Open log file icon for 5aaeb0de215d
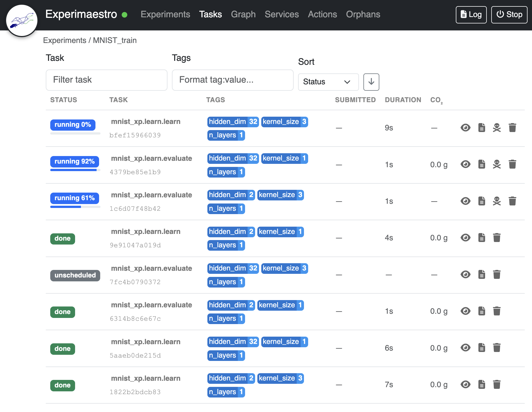Image resolution: width=532 pixels, height=412 pixels. pos(481,348)
